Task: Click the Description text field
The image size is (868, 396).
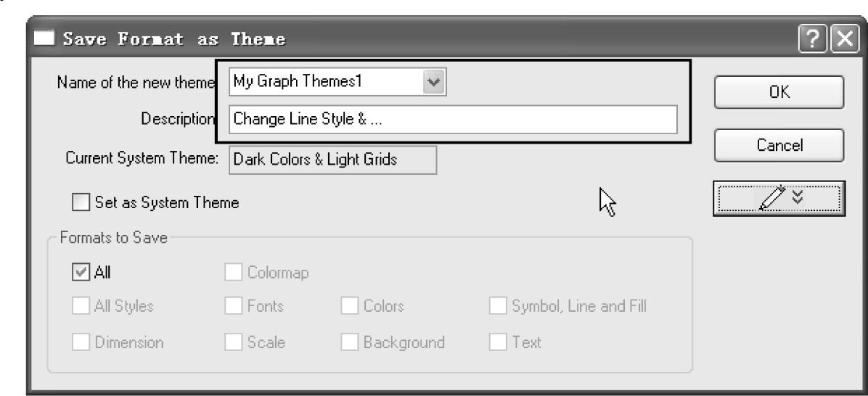Action: 453,120
